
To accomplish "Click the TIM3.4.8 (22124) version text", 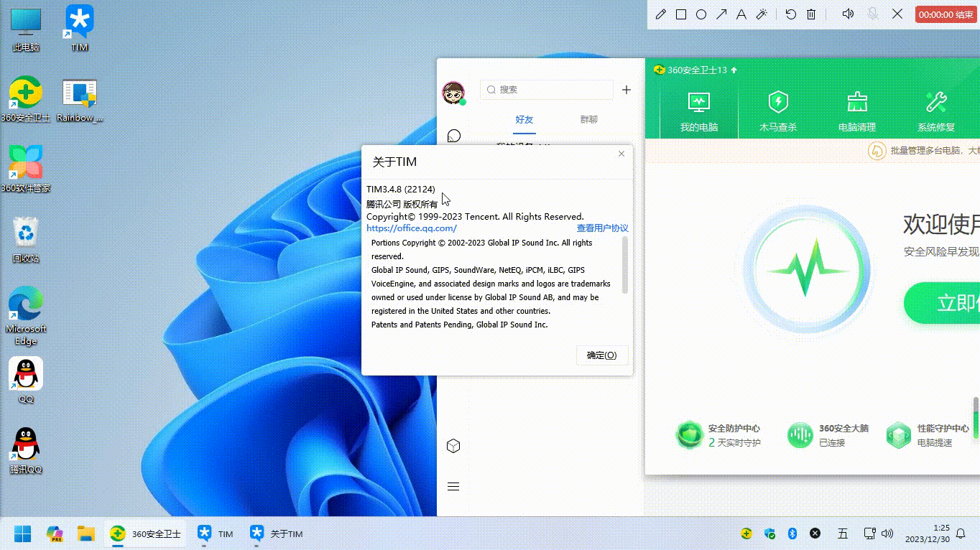I will tap(401, 190).
